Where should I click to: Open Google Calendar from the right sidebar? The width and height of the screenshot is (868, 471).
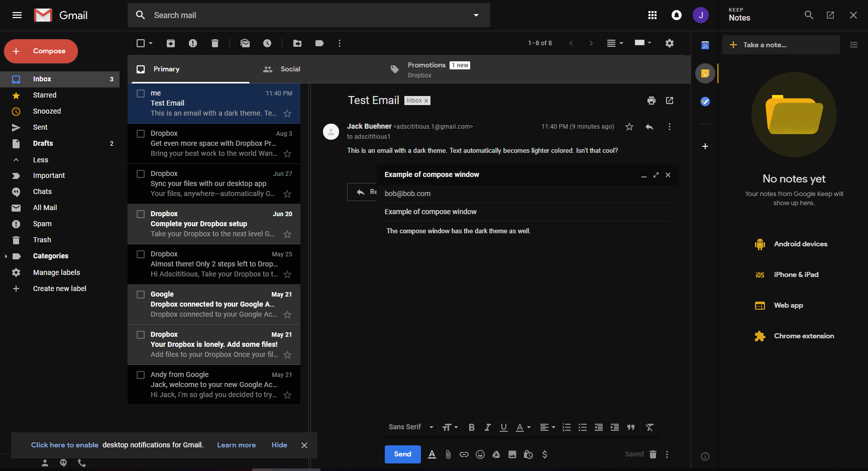pyautogui.click(x=705, y=45)
